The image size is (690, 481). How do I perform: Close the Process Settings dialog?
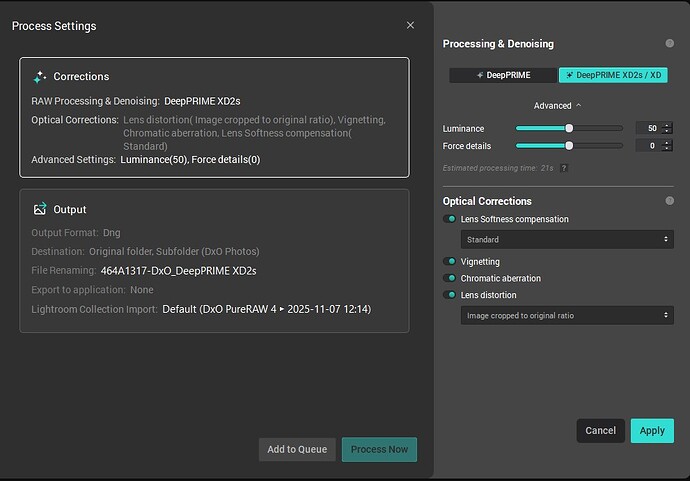click(410, 26)
